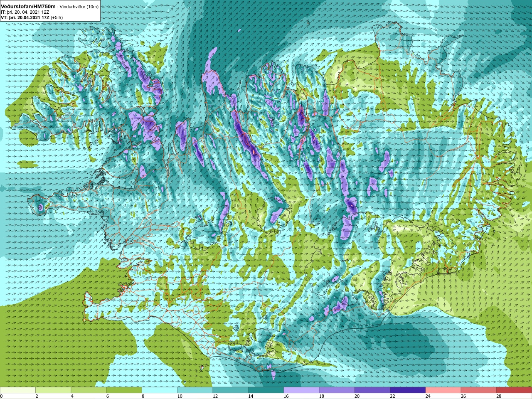
Task: Select the salmon 26–28 legend swatch
Action: point(479,390)
